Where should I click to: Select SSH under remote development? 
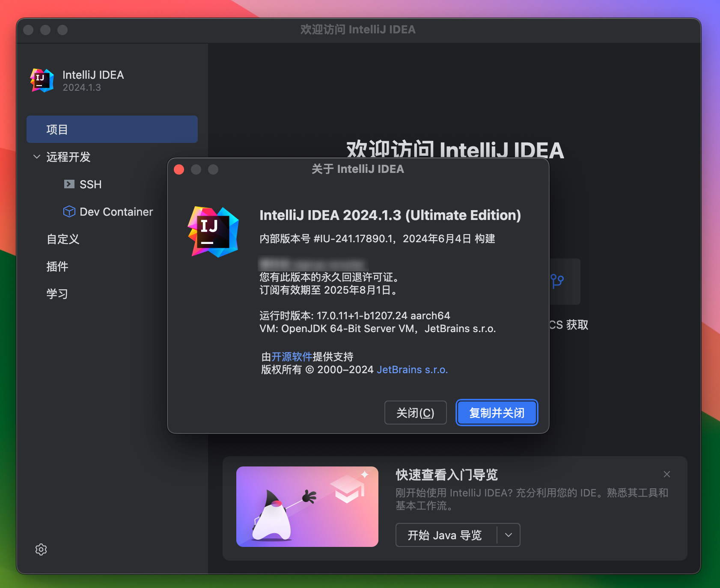tap(91, 184)
